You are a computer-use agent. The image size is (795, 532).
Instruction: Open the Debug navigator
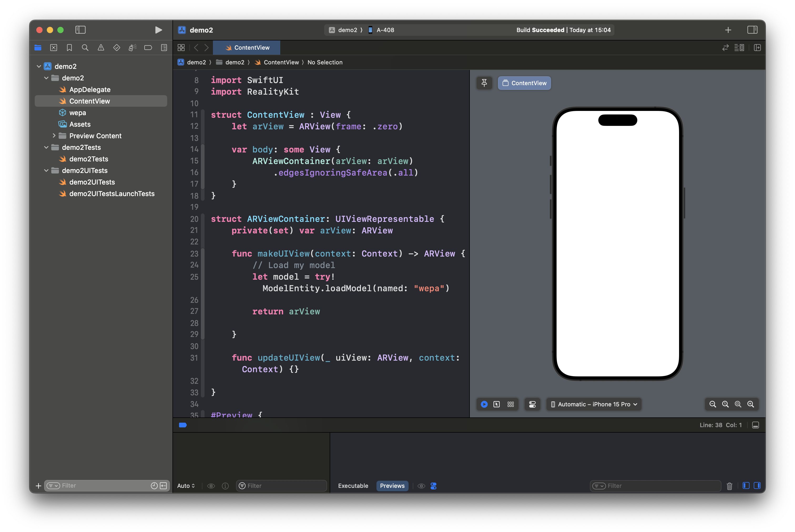(132, 48)
